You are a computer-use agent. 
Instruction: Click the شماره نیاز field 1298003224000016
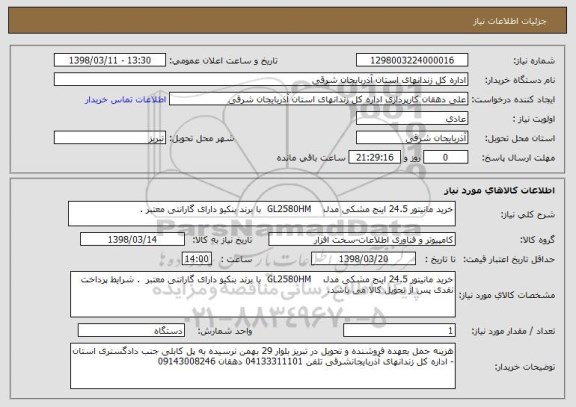click(x=412, y=60)
